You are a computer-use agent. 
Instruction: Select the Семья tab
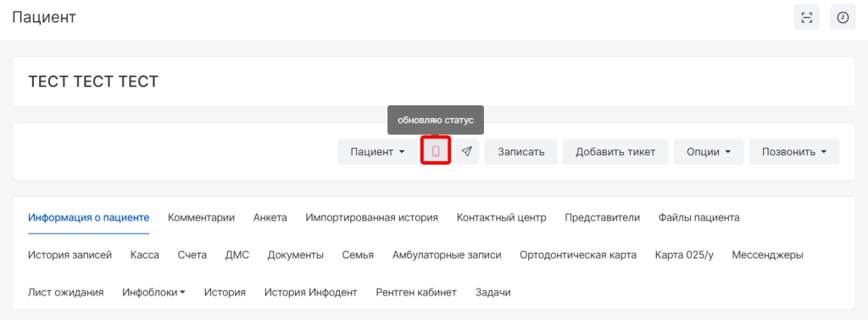coord(358,255)
